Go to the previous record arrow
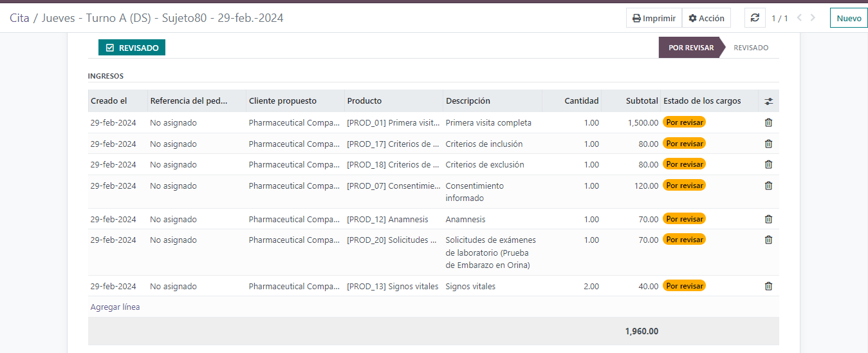 [799, 18]
